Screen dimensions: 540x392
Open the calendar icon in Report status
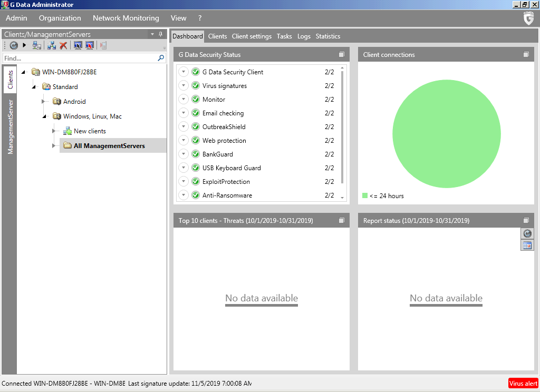[527, 245]
